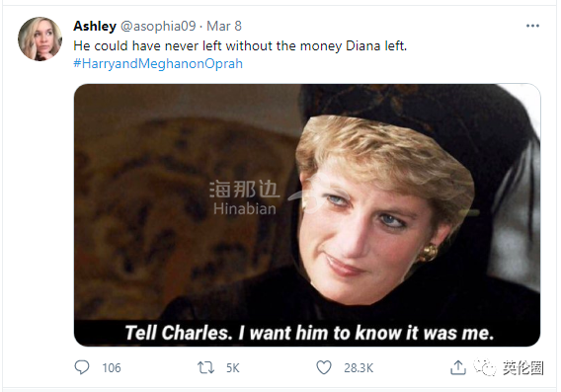Click the share upload icon
Viewport: 561px width, 392px height.
click(458, 367)
